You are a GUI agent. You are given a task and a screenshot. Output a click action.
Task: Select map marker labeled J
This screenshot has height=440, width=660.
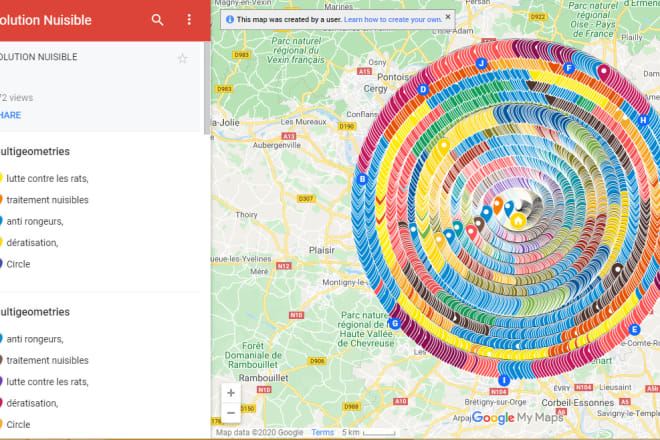[481, 64]
